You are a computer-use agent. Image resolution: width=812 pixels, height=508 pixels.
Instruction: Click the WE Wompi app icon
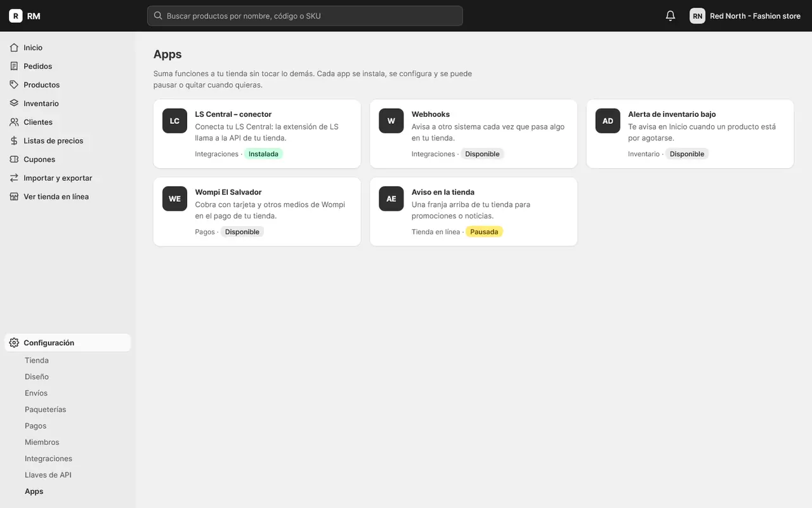coord(174,199)
